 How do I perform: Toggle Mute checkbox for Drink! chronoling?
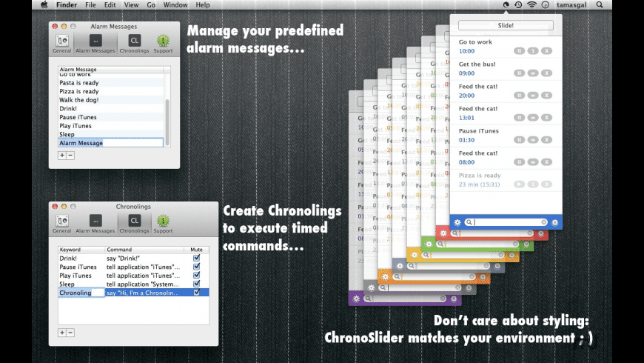[197, 258]
